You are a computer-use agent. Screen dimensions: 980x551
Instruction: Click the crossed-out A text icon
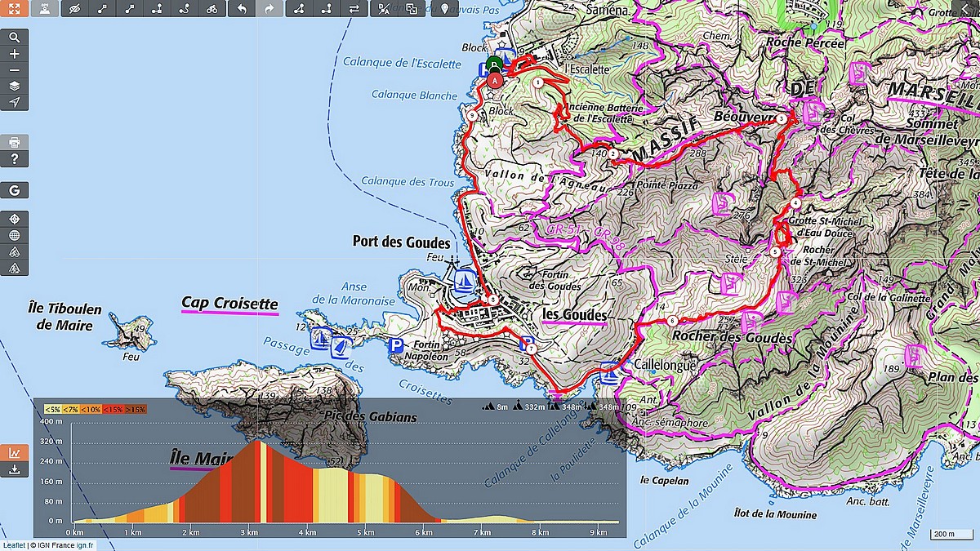[384, 9]
